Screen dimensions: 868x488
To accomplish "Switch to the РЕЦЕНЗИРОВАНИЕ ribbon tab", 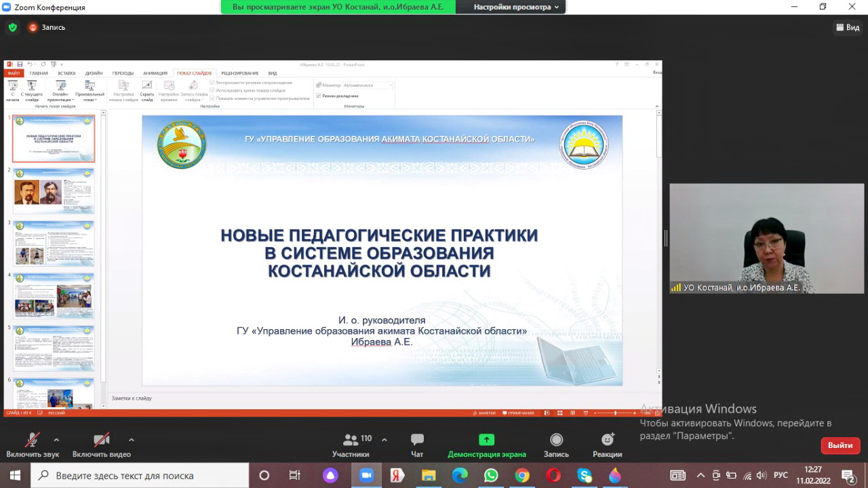I will (239, 73).
